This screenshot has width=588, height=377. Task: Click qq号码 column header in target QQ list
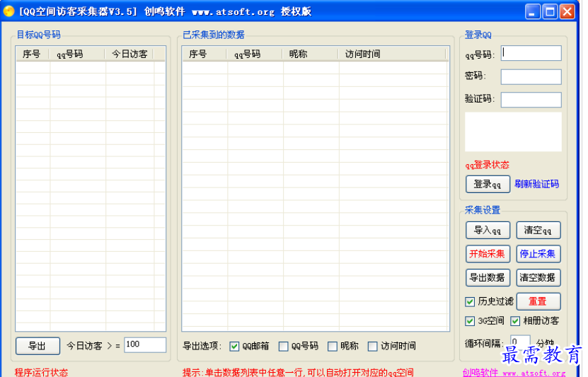tap(77, 54)
